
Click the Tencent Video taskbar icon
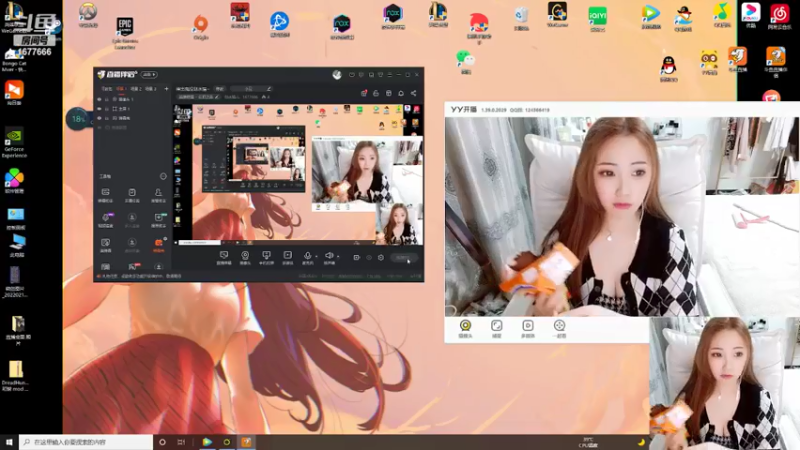[207, 442]
